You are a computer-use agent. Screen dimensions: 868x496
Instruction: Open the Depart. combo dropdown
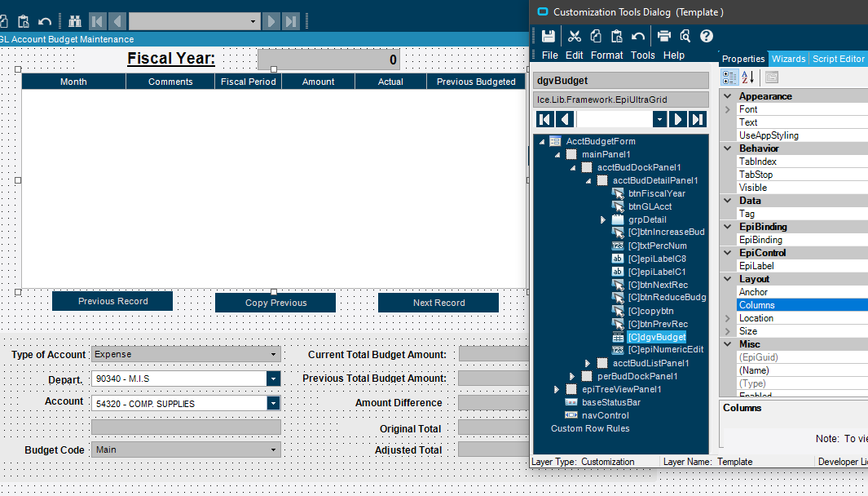[274, 379]
